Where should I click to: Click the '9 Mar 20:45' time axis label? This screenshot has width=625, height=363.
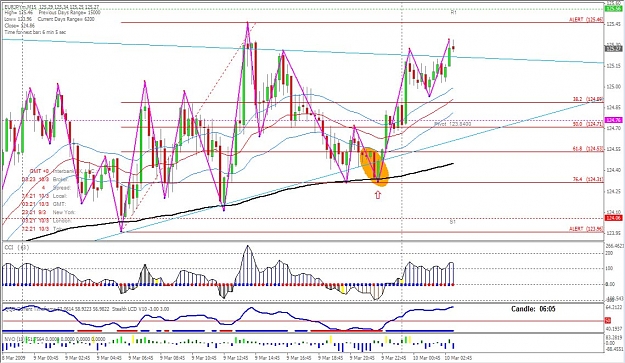[363, 357]
